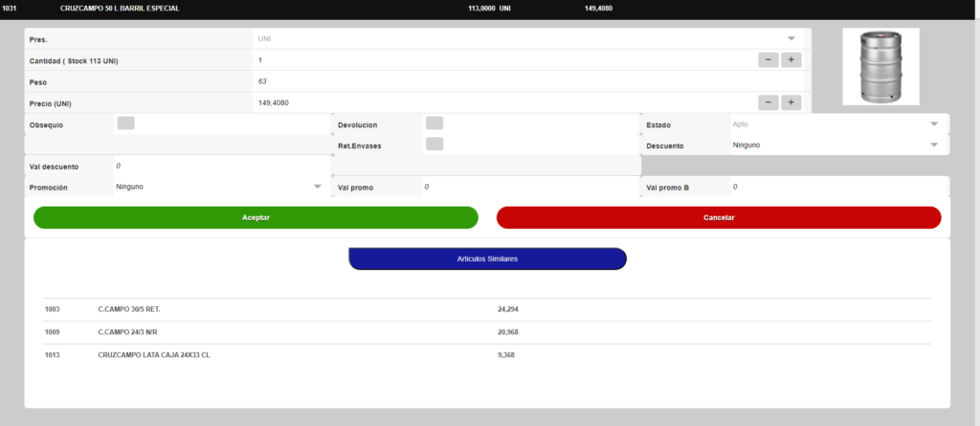Focus the Cantidad value field

click(503, 60)
